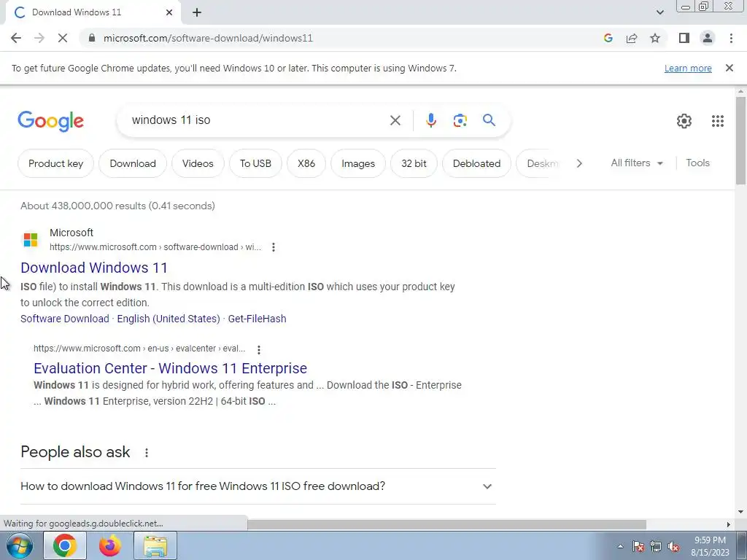
Task: Click the network tray icon
Action: tap(656, 546)
